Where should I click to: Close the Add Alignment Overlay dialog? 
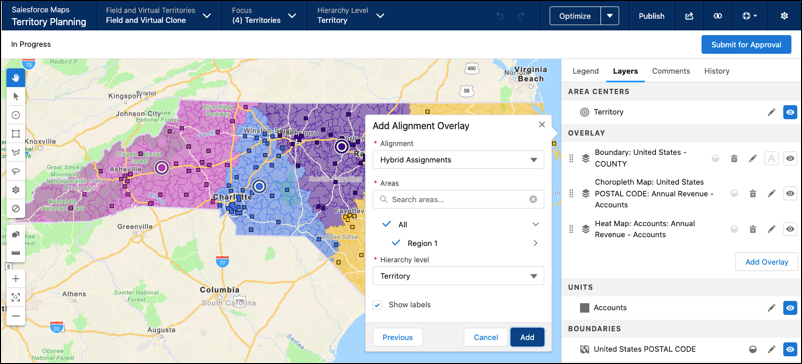click(x=542, y=124)
